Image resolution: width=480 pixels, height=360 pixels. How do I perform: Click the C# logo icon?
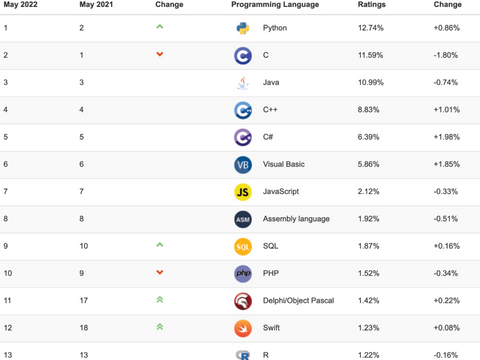243,137
